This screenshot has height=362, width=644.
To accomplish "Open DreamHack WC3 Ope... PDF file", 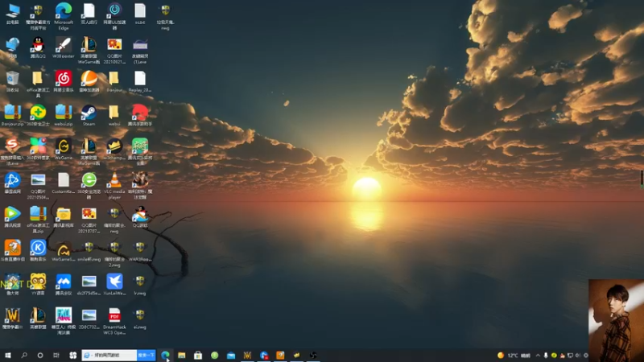I will pos(114,321).
